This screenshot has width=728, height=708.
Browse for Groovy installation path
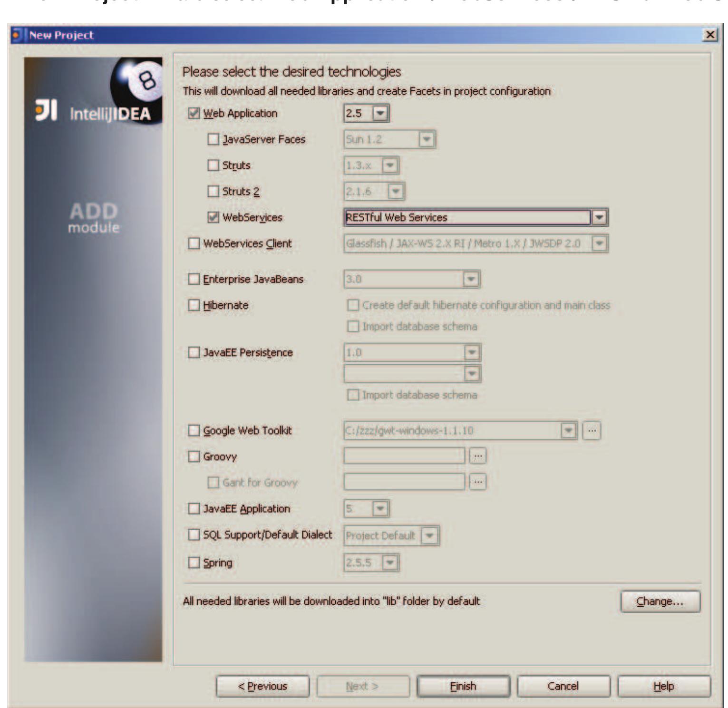click(x=478, y=456)
